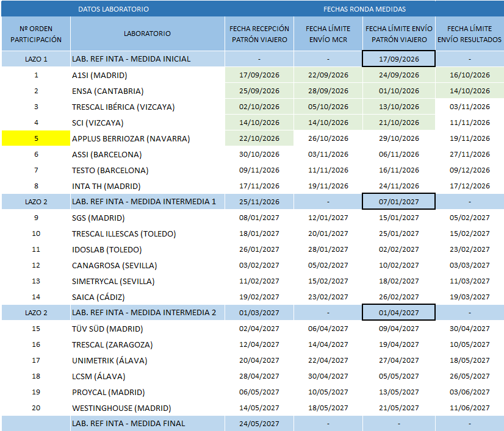Click the SCI (VIZCAYA) laboratory cell

tap(147, 123)
